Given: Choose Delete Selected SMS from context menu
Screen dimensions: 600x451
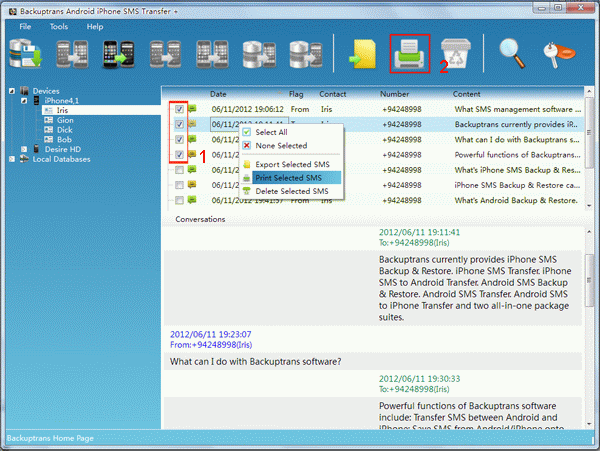Looking at the screenshot, I should coord(292,191).
